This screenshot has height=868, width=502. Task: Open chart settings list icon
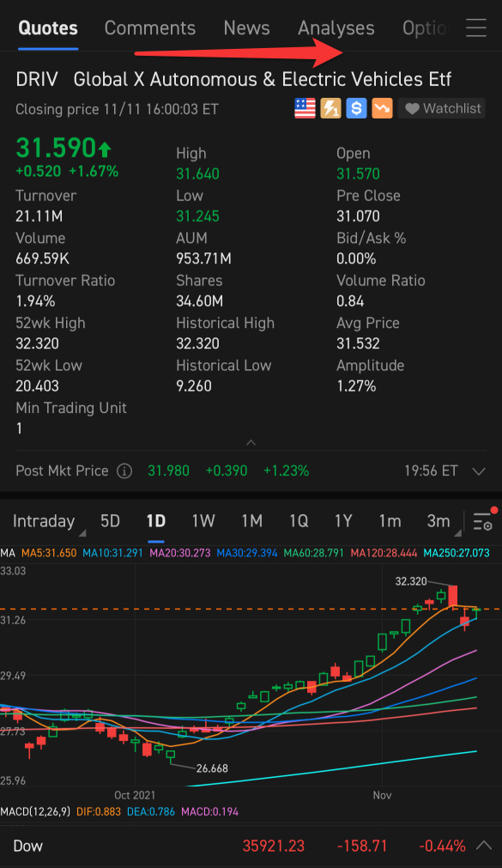[484, 520]
